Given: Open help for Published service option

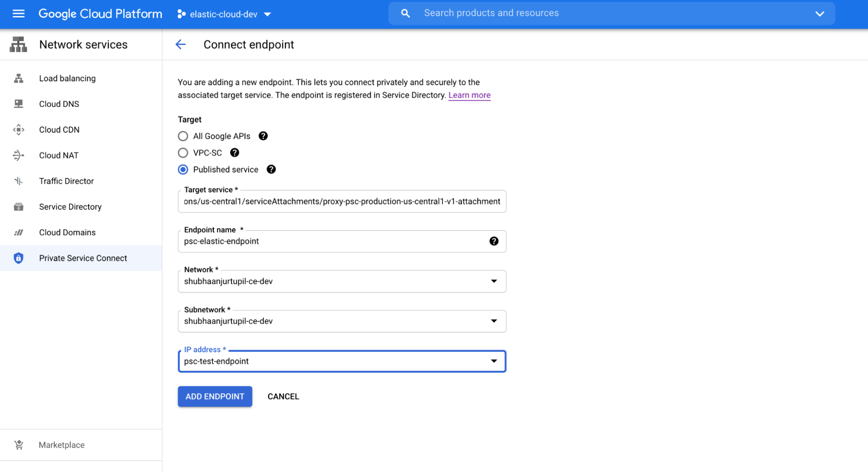Looking at the screenshot, I should click(x=271, y=170).
